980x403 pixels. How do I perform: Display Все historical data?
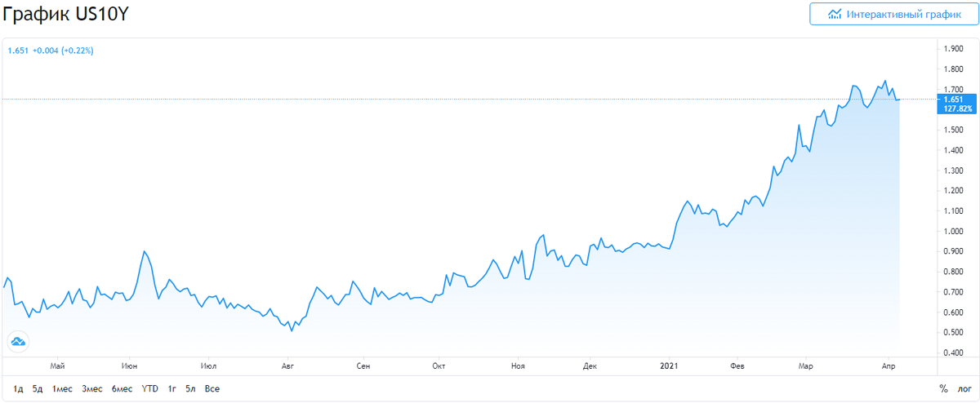(x=212, y=389)
